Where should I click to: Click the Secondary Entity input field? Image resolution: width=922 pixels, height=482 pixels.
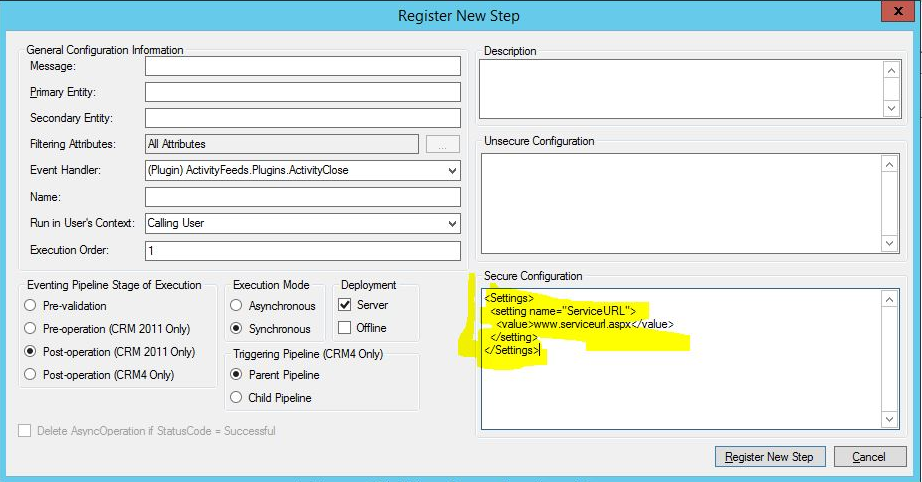303,118
